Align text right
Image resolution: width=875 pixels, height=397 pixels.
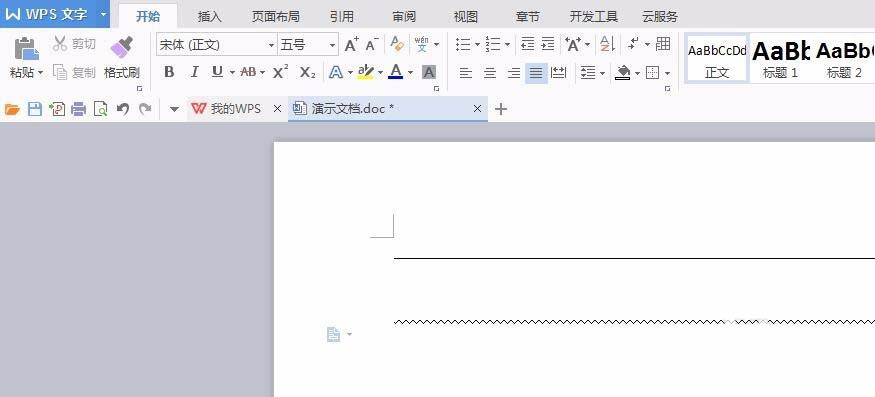pos(514,73)
